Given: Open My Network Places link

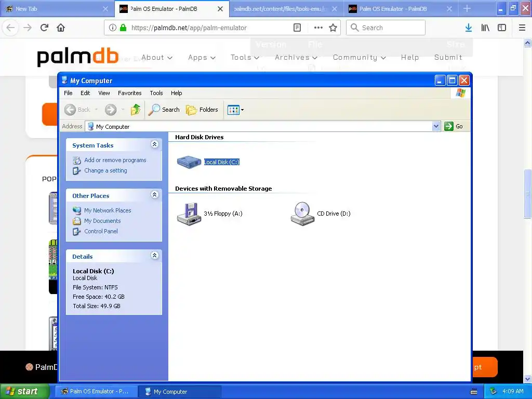Looking at the screenshot, I should pos(108,210).
